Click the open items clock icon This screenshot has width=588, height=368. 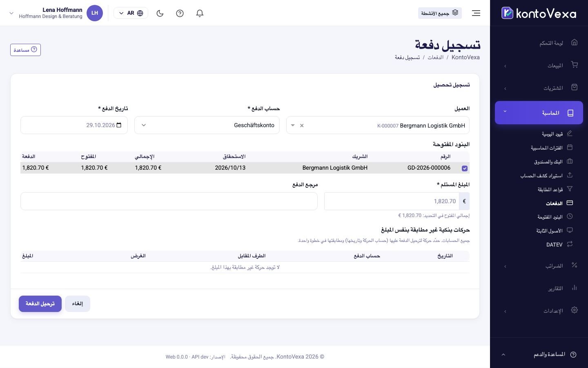pyautogui.click(x=570, y=216)
